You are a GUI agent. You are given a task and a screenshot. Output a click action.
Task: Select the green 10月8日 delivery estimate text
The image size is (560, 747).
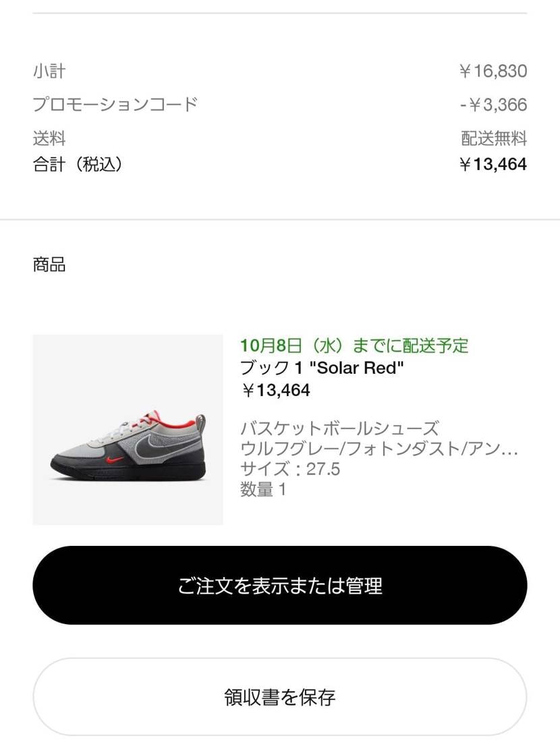pyautogui.click(x=354, y=346)
